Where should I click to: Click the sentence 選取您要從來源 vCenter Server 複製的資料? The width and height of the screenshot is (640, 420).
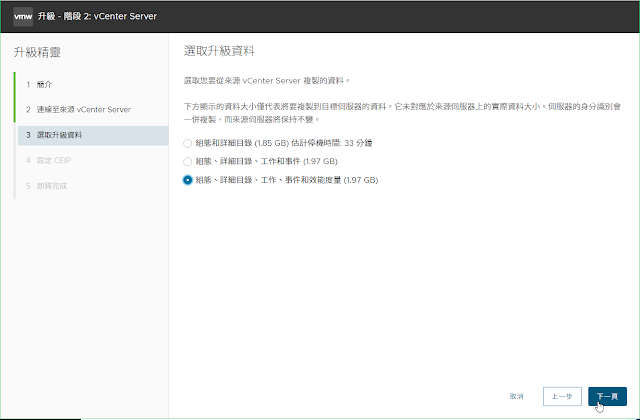point(267,81)
